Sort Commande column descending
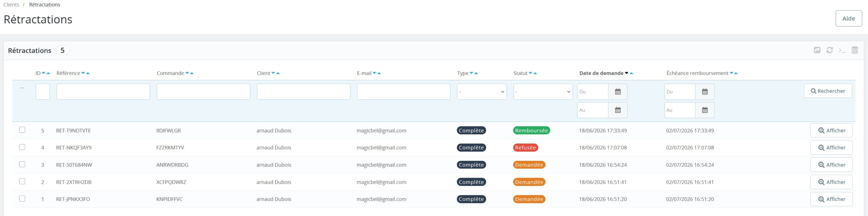This screenshot has height=216, width=868. 187,73
